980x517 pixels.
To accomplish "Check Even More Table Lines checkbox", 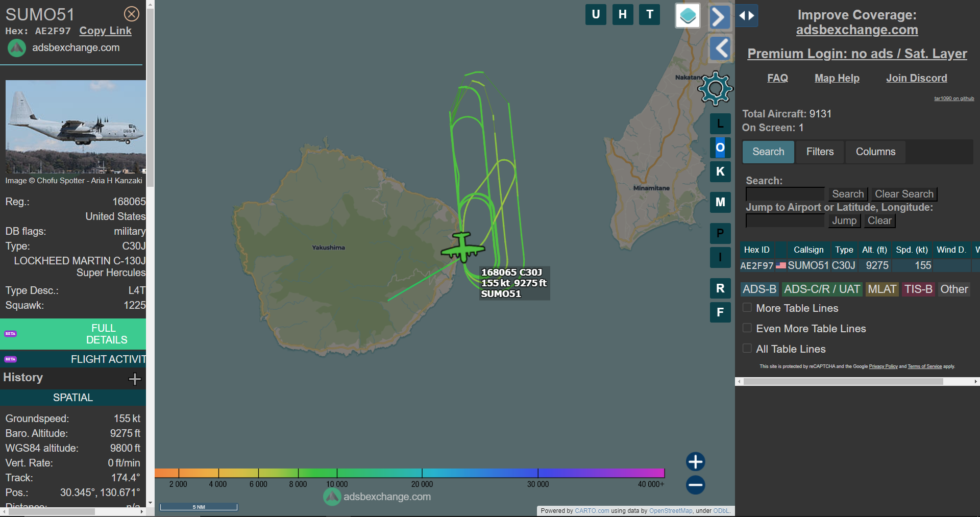I will [747, 328].
